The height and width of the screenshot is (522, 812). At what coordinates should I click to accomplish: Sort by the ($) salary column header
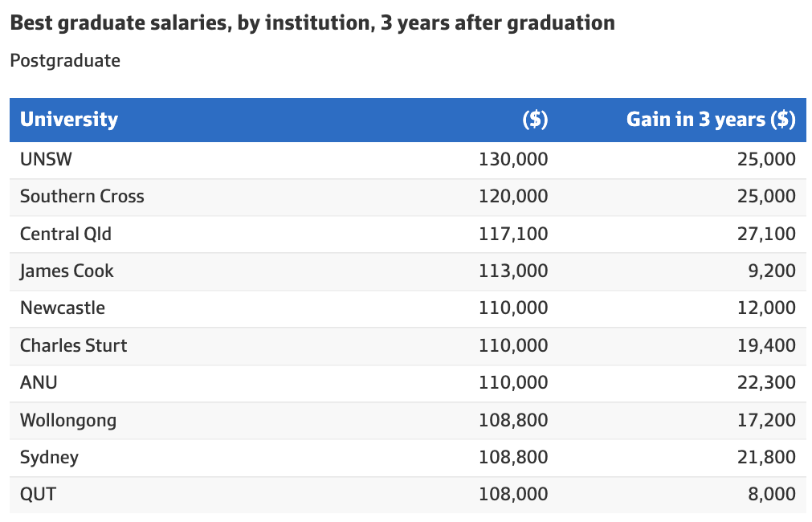pyautogui.click(x=535, y=120)
